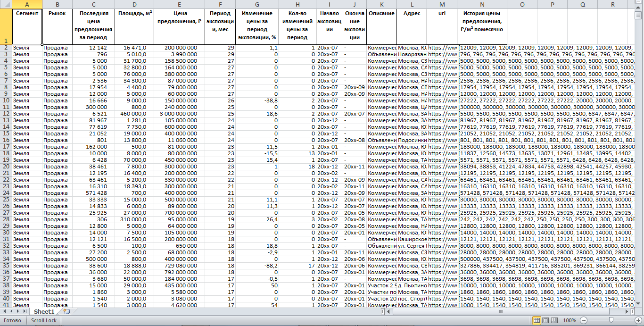Viewport: 644px width, 326px height.
Task: Select the 'Цена предложения, ₽' header cell
Action: (x=180, y=26)
